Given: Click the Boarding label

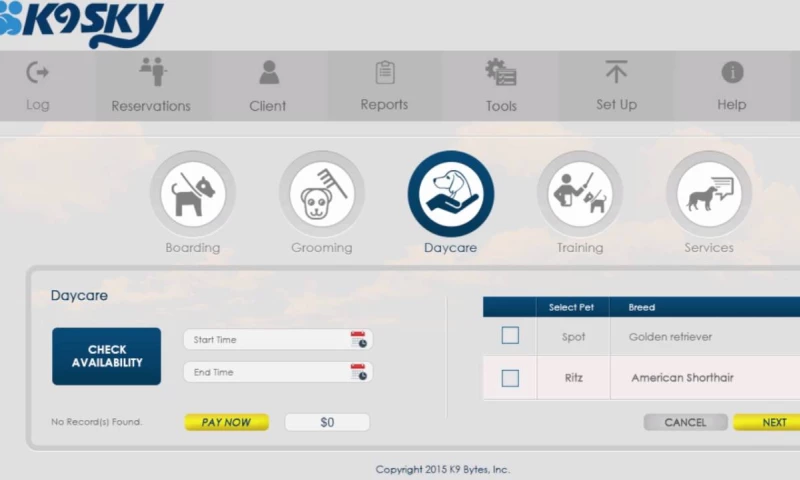Looking at the screenshot, I should (x=193, y=248).
